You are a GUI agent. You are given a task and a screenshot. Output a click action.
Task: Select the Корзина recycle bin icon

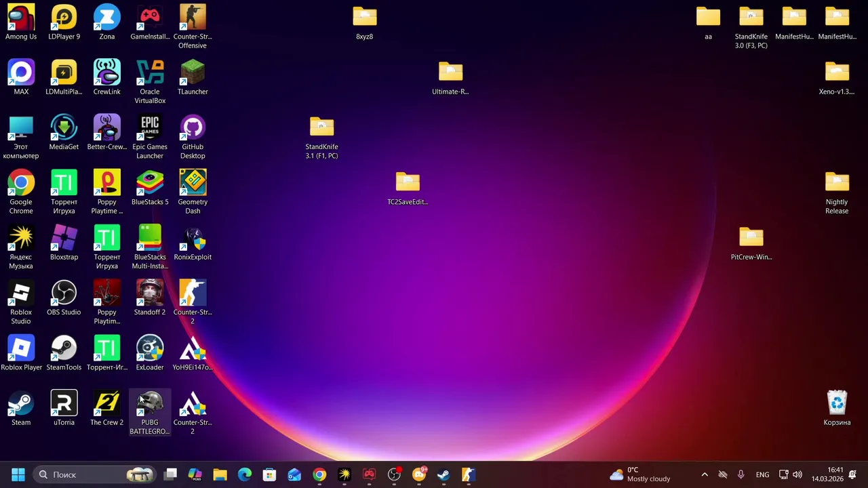[x=837, y=409]
